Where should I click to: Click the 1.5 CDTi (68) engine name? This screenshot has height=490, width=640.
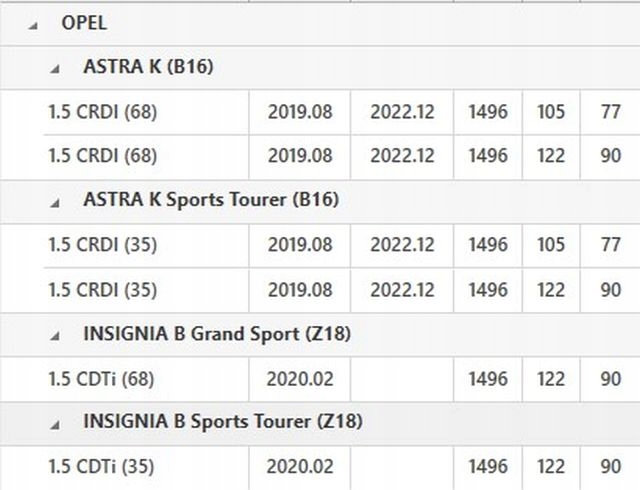tap(101, 379)
